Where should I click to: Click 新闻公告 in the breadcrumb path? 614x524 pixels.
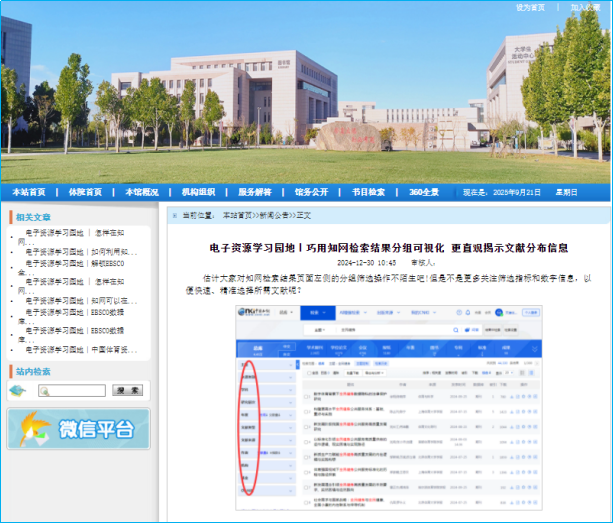pos(276,215)
